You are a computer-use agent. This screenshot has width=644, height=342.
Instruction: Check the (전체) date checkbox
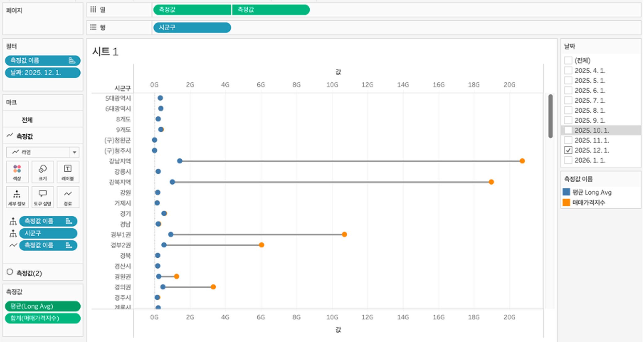click(x=568, y=60)
